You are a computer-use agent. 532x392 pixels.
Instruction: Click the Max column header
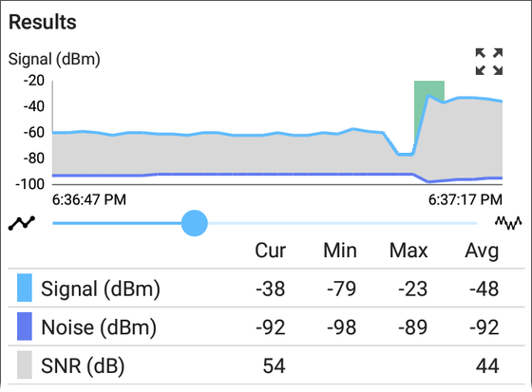[x=408, y=251]
